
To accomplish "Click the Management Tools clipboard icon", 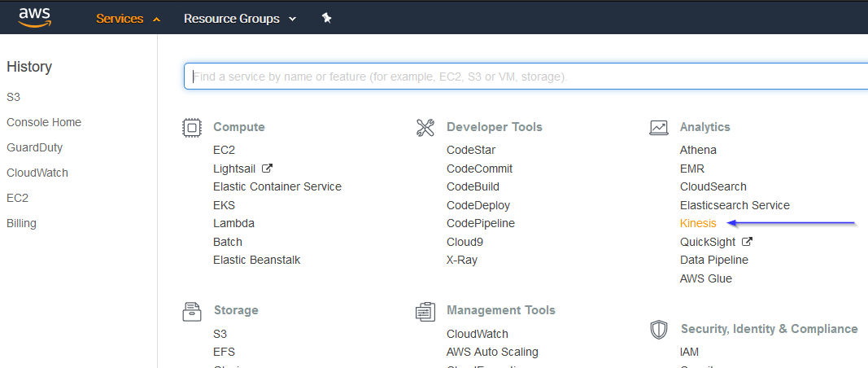I will [425, 311].
